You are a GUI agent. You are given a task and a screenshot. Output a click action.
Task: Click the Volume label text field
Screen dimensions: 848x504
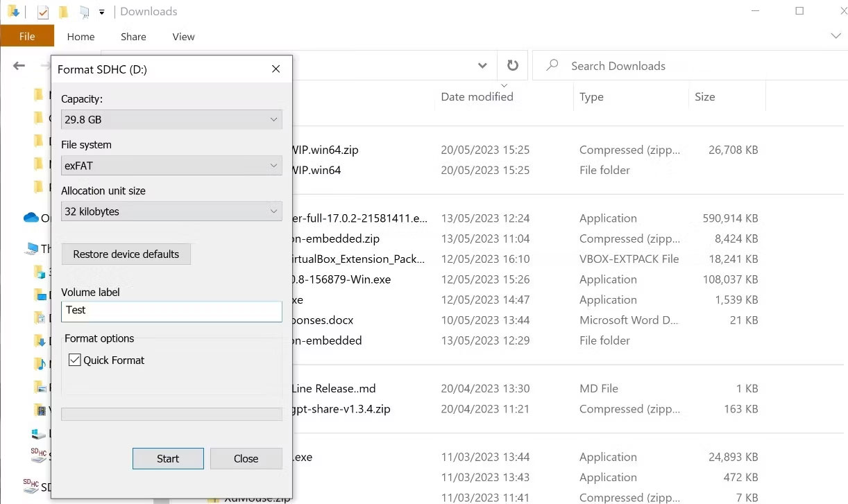[171, 311]
